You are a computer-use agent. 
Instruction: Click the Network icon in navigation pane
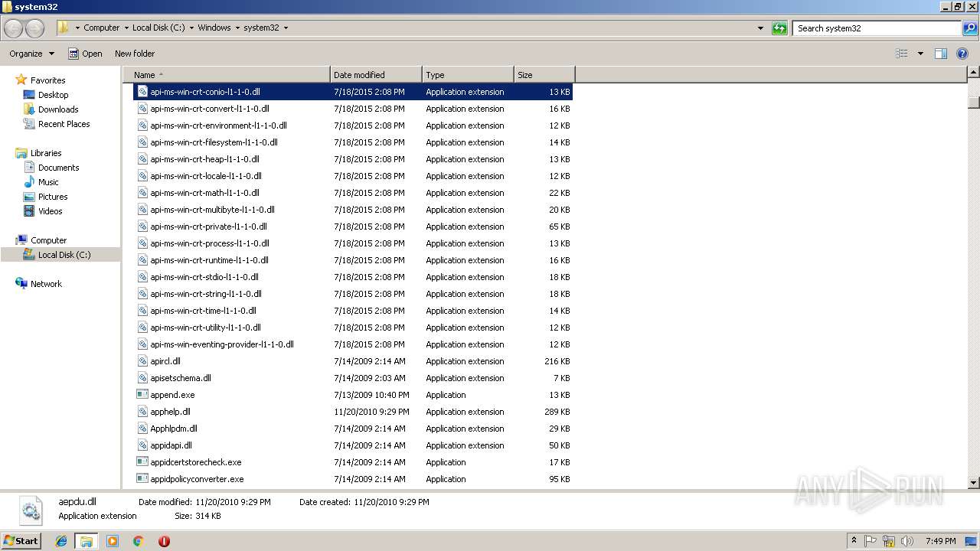[21, 284]
